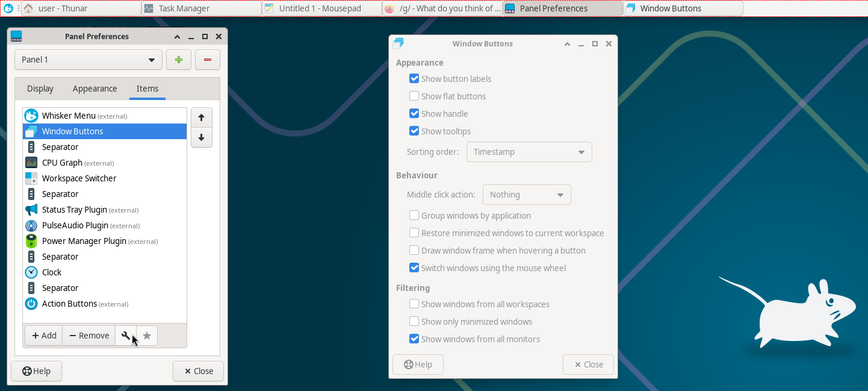The height and width of the screenshot is (391, 868).
Task: Select the "Status Tray Plugin" label in the list
Action: coord(75,210)
